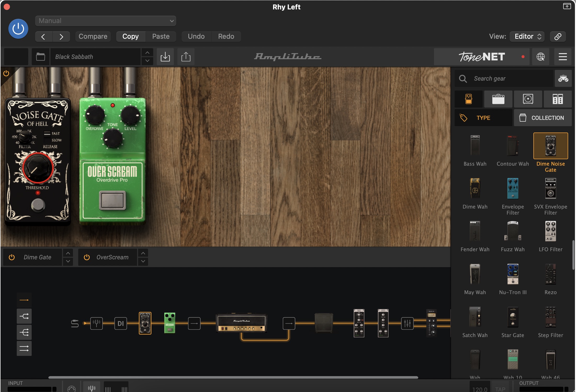Click Dime Gate slot up chevron
The width and height of the screenshot is (576, 392).
coord(68,253)
